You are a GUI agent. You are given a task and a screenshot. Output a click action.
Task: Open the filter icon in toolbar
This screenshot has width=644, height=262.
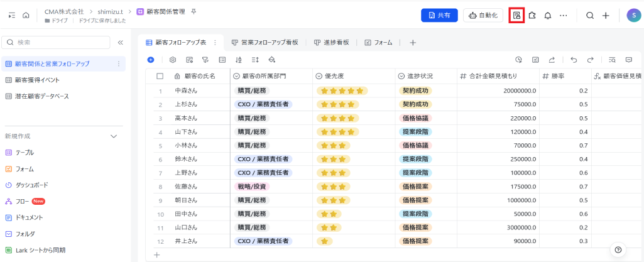(x=205, y=60)
